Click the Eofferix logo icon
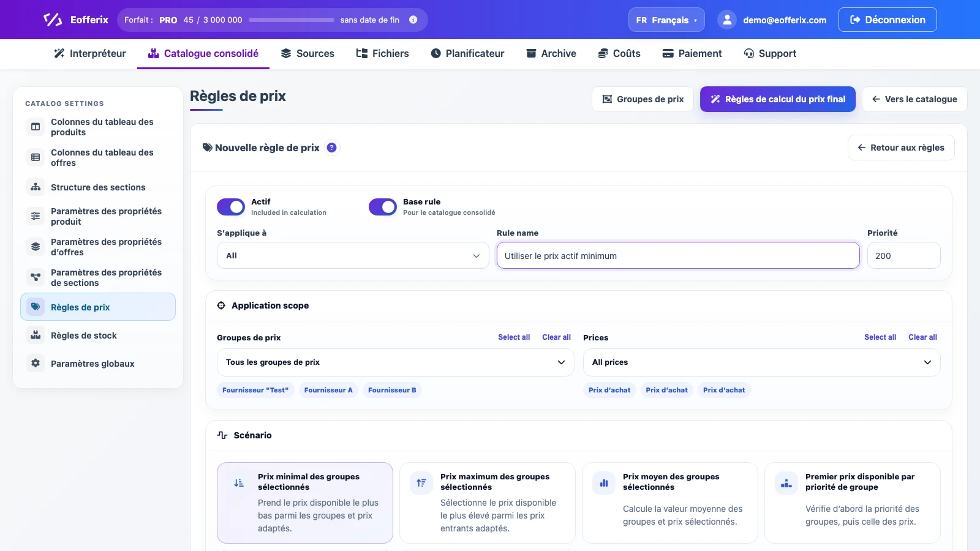 click(x=53, y=20)
